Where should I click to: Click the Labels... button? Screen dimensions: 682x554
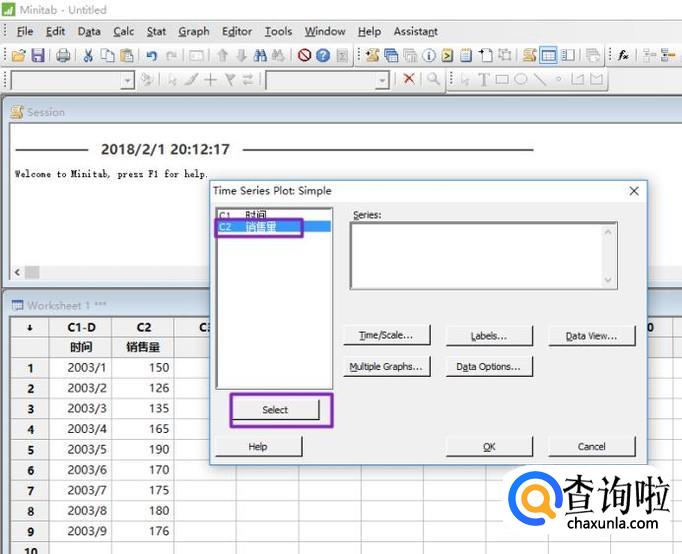(x=489, y=336)
